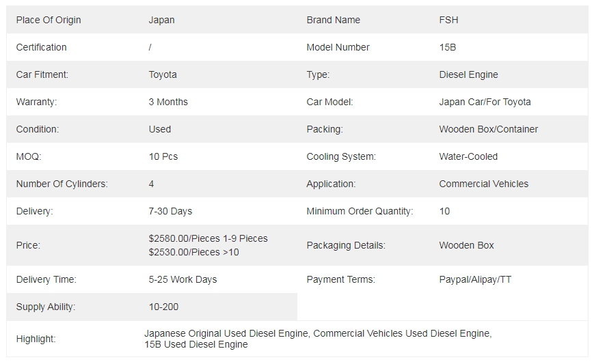Select the 3 Months warranty value
This screenshot has width=594, height=364.
coord(168,102)
